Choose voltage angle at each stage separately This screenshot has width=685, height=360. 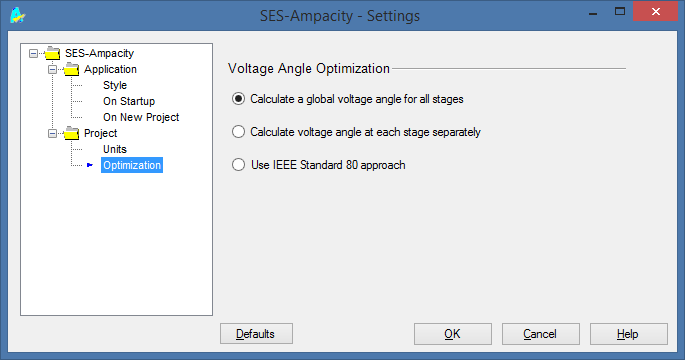(238, 132)
